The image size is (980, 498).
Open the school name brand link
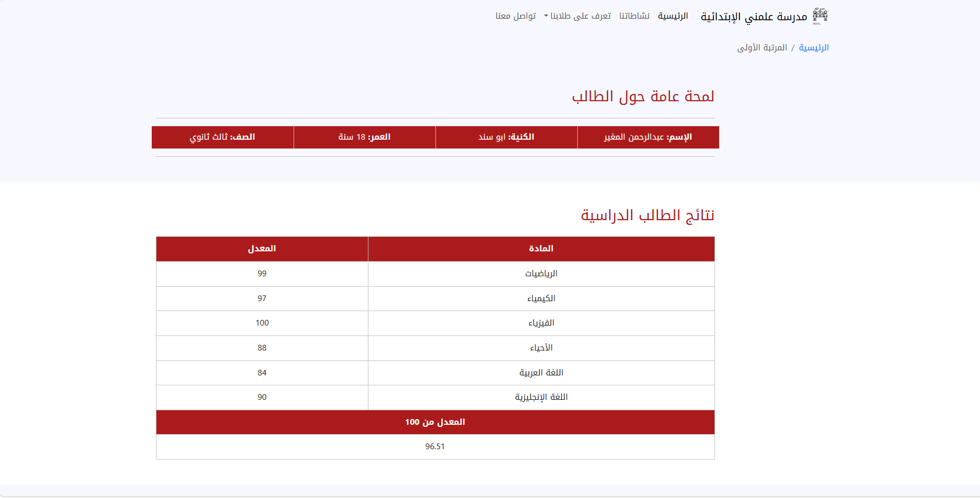tap(754, 17)
